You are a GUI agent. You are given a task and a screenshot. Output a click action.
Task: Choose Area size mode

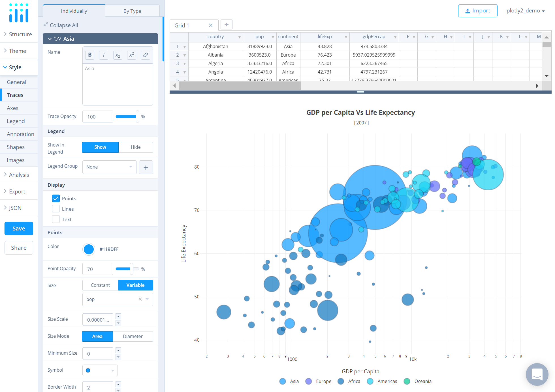click(x=97, y=336)
